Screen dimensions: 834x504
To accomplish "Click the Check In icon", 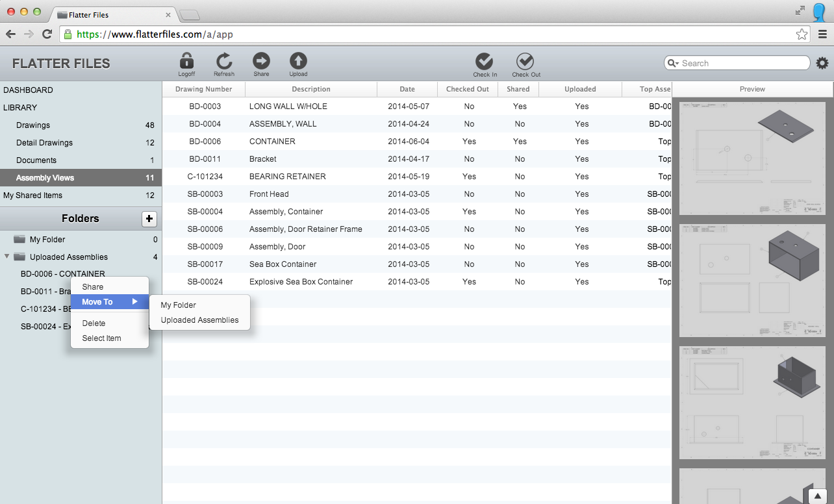I will pyautogui.click(x=485, y=61).
